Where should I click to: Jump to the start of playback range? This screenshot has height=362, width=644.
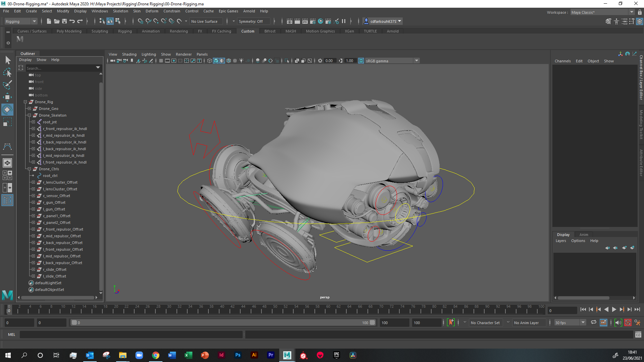(x=583, y=310)
